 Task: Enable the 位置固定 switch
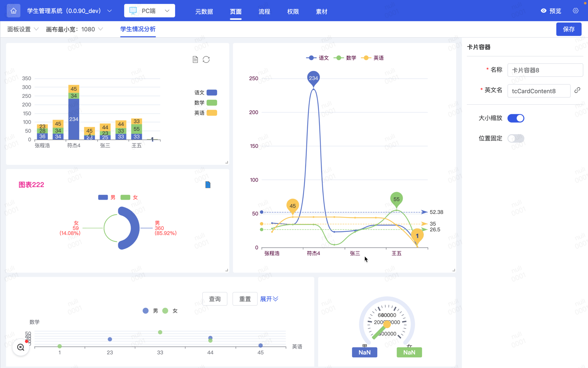pos(516,138)
